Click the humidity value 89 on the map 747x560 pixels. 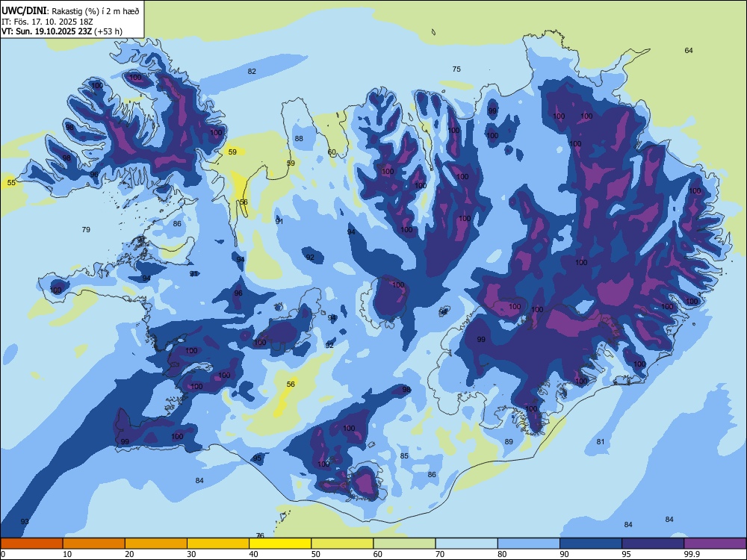(x=509, y=441)
